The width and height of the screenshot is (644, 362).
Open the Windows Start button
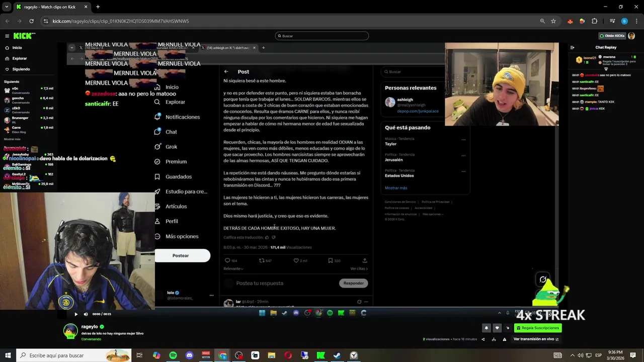(x=8, y=355)
